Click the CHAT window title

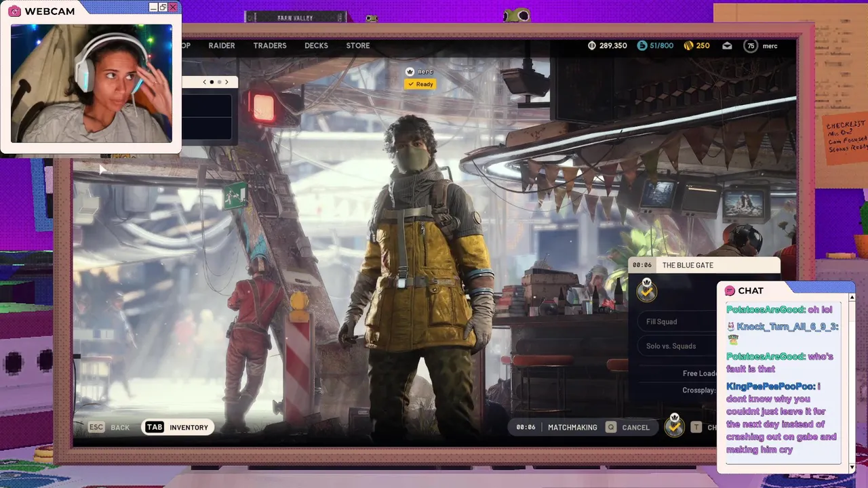pos(751,290)
